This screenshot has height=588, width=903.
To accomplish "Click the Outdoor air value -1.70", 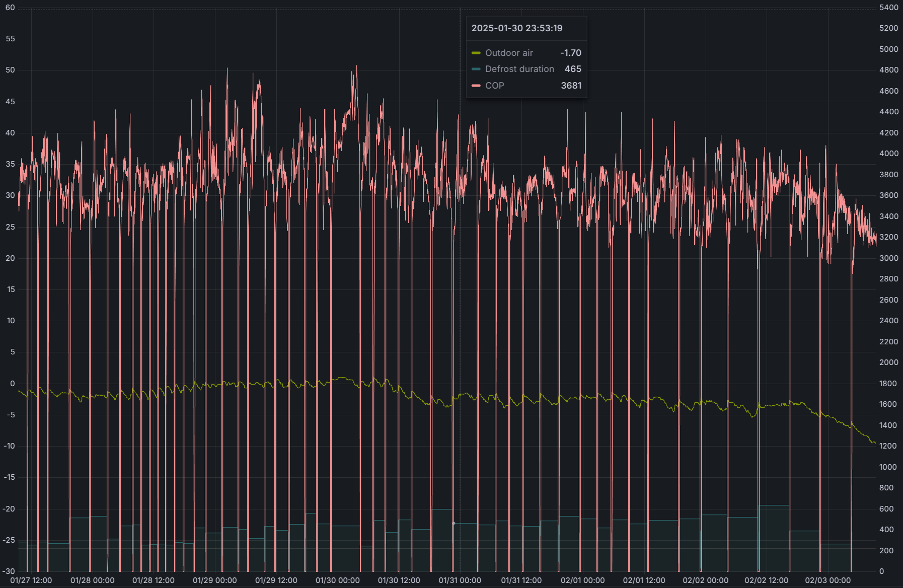I will (570, 53).
